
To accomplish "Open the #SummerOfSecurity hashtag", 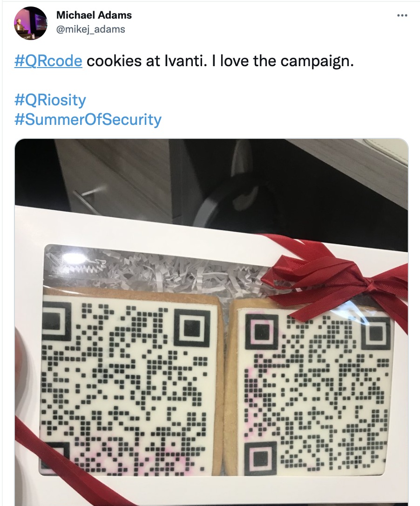I will 88,119.
